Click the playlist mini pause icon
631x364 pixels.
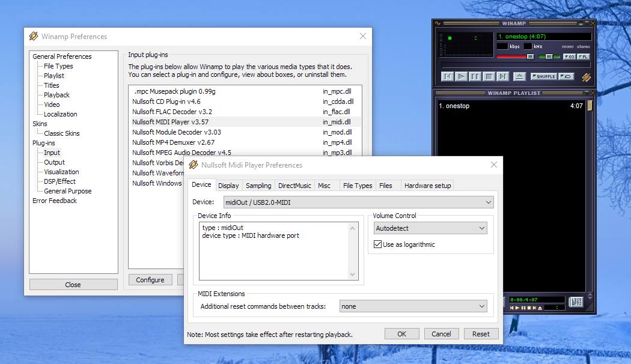pos(523,308)
